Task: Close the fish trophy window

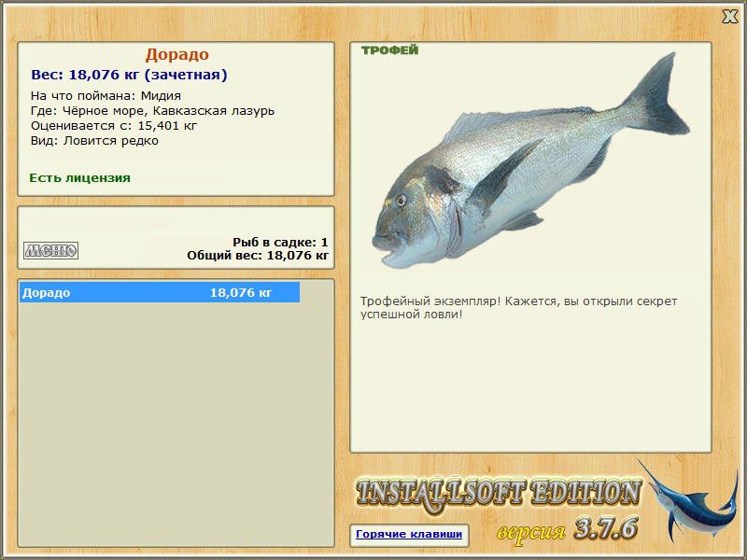Action: click(x=729, y=17)
